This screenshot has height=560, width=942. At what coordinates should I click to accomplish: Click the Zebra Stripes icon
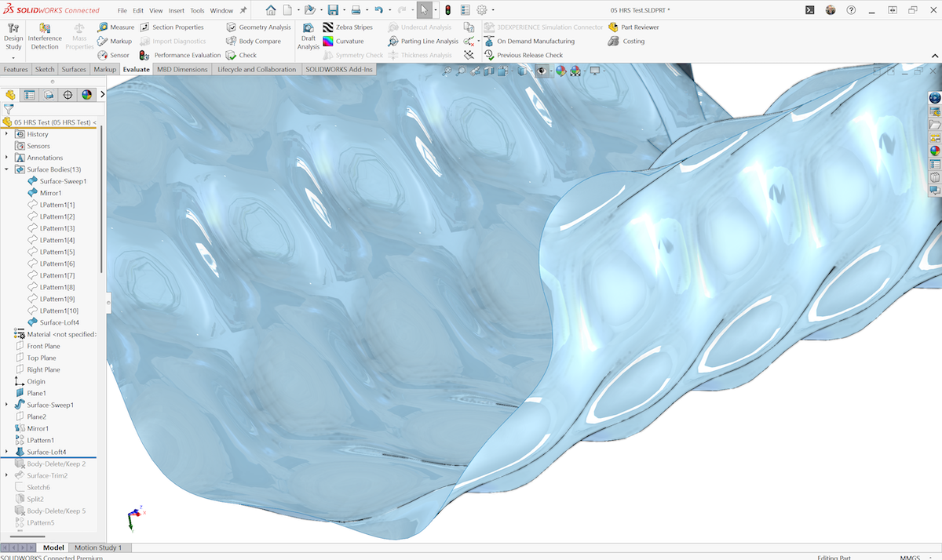[x=328, y=27]
